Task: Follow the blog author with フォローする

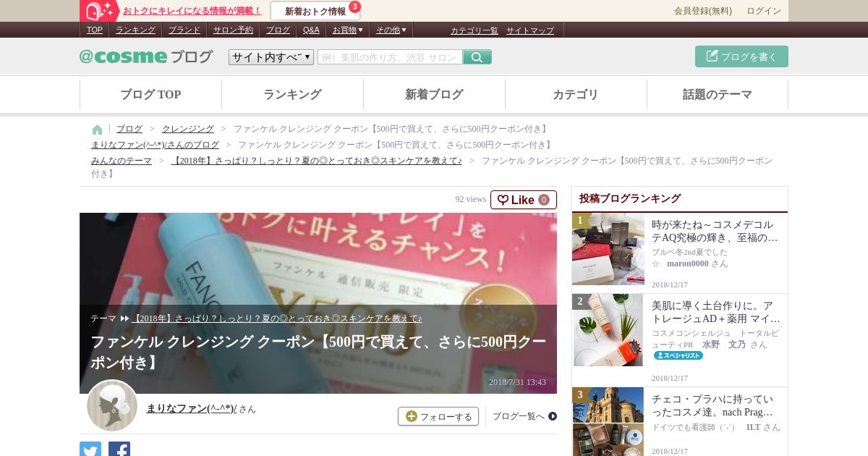Action: coord(438,416)
